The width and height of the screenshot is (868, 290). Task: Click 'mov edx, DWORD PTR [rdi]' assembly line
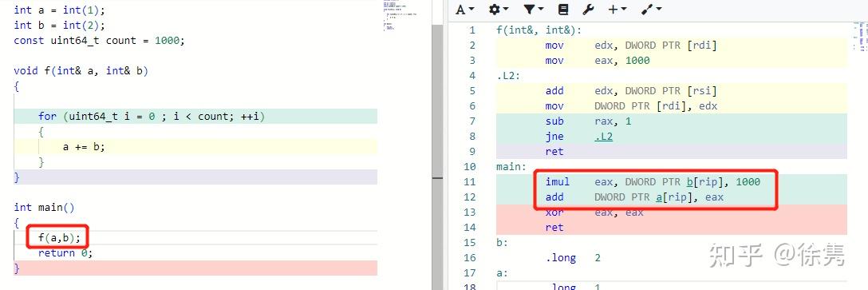coord(630,46)
